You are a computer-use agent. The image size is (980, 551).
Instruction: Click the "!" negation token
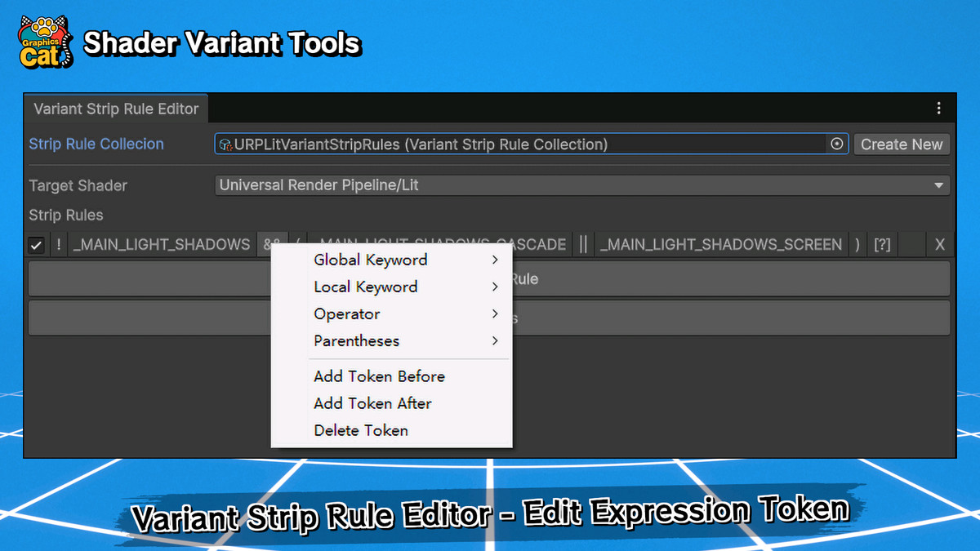coord(57,243)
